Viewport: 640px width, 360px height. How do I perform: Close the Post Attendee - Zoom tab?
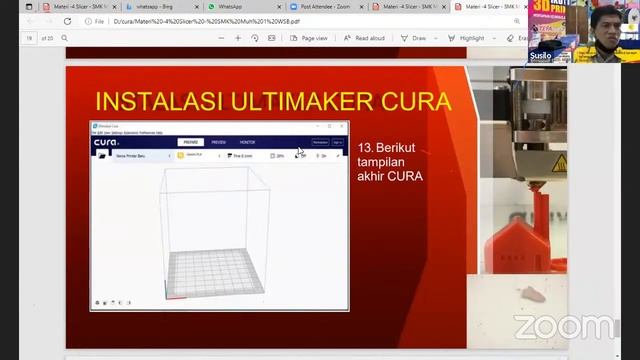(x=362, y=7)
